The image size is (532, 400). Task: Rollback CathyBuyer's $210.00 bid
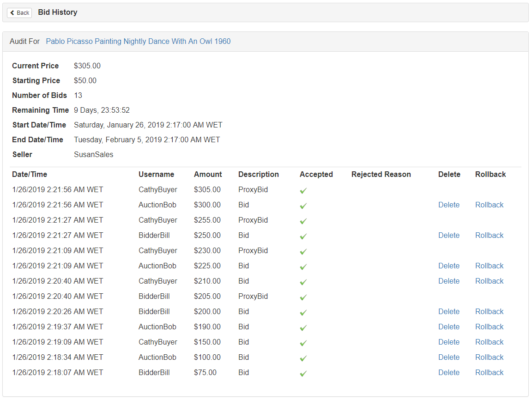pyautogui.click(x=489, y=281)
